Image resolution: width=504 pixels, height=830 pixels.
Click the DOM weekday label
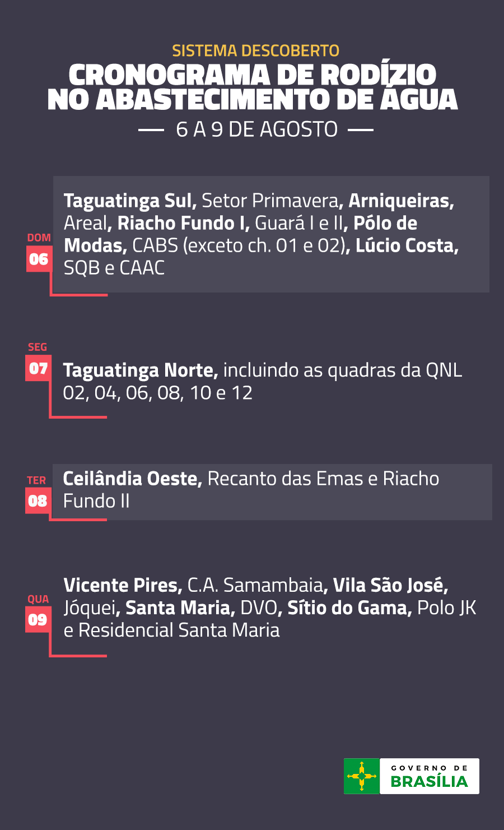(x=39, y=238)
